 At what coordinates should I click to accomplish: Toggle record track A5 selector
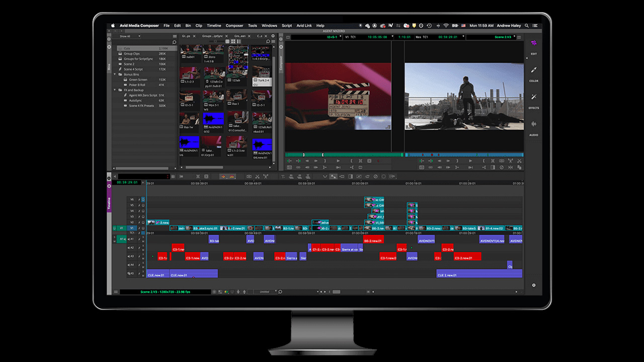coord(132,274)
